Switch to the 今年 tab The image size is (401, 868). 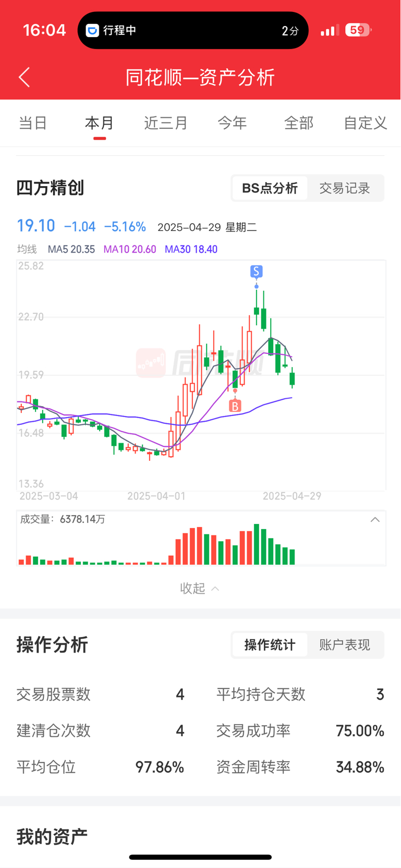tap(232, 123)
